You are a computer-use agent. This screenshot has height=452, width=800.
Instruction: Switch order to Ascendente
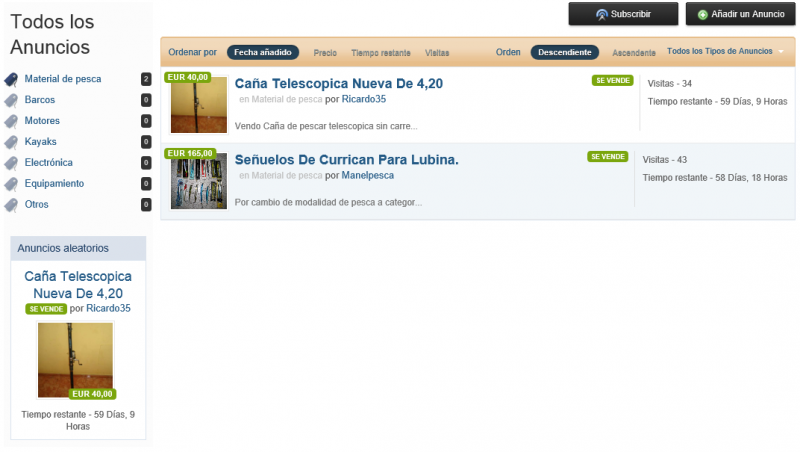633,52
